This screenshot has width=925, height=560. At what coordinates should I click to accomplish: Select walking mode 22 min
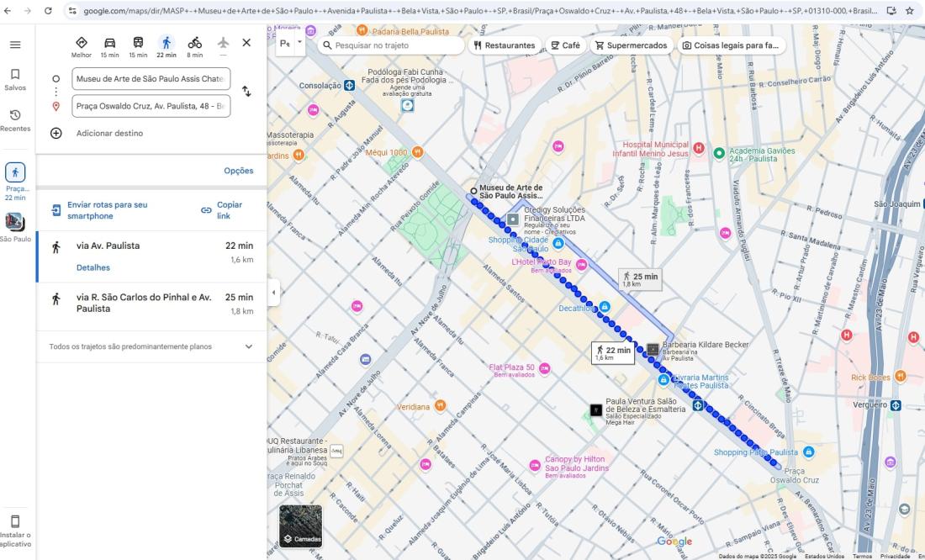click(166, 46)
